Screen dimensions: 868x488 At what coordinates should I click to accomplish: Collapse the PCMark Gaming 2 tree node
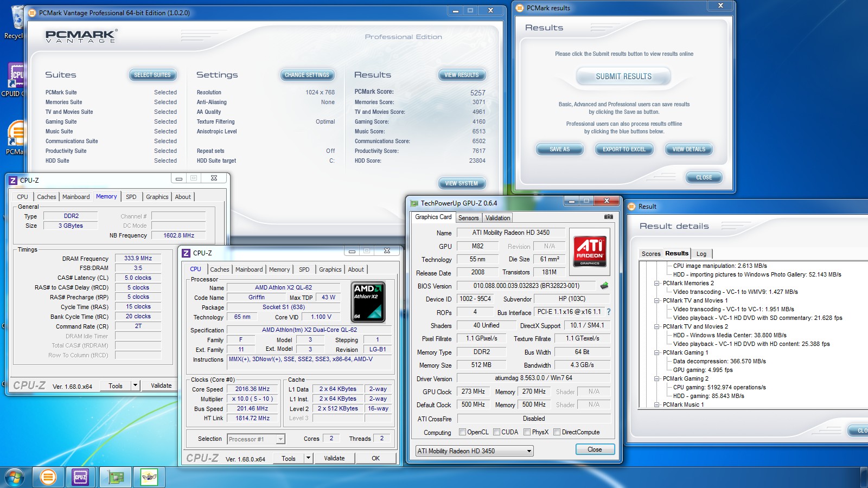click(656, 378)
